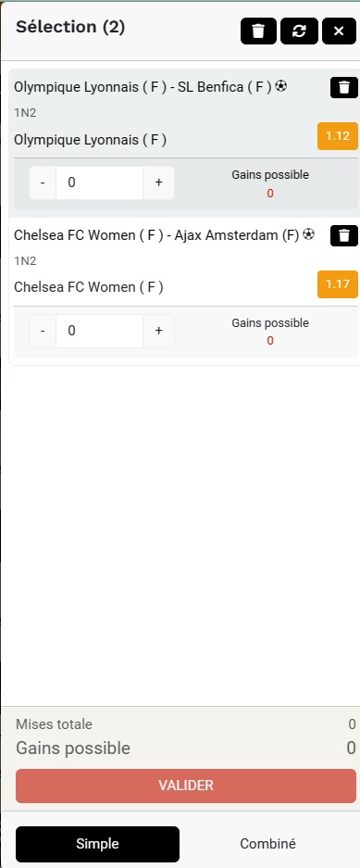Increase stake for Chelsea FC Women bet
The image size is (360, 868).
(x=158, y=331)
